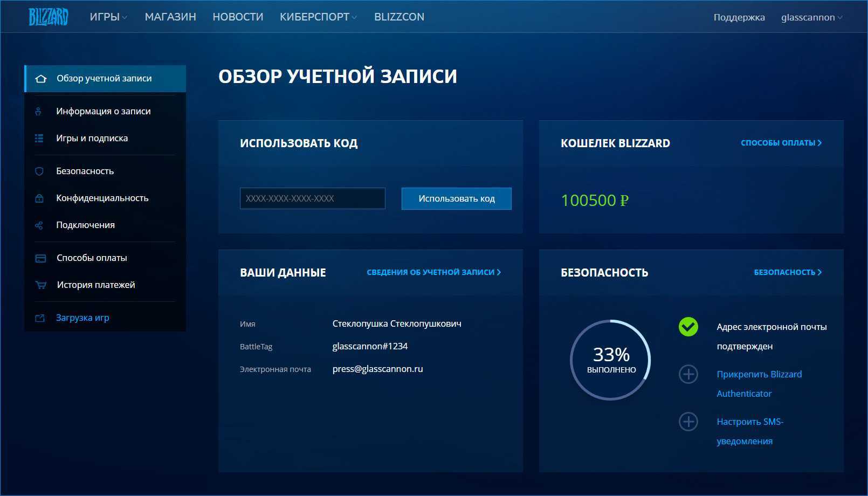Viewport: 868px width, 496px height.
Task: Click the Blizzard logo
Action: (x=49, y=17)
